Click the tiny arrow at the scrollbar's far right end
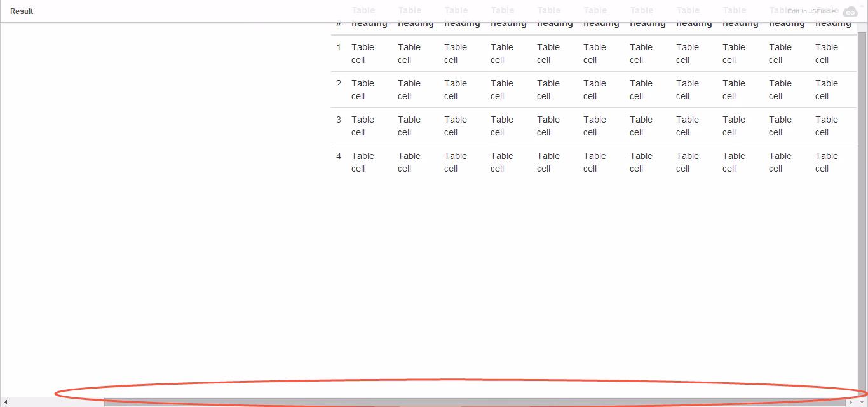868x407 pixels. coord(863,402)
